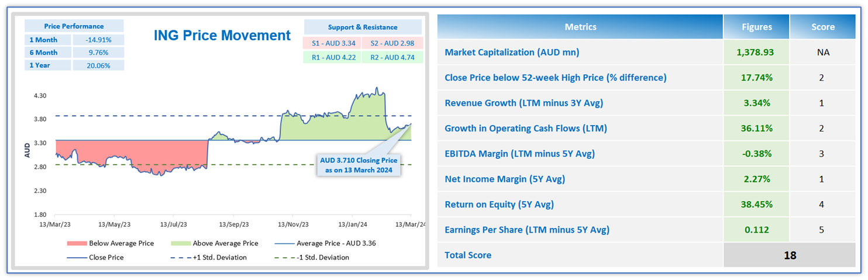Click the Return on Equity score 4
The width and height of the screenshot is (868, 280).
click(x=822, y=205)
